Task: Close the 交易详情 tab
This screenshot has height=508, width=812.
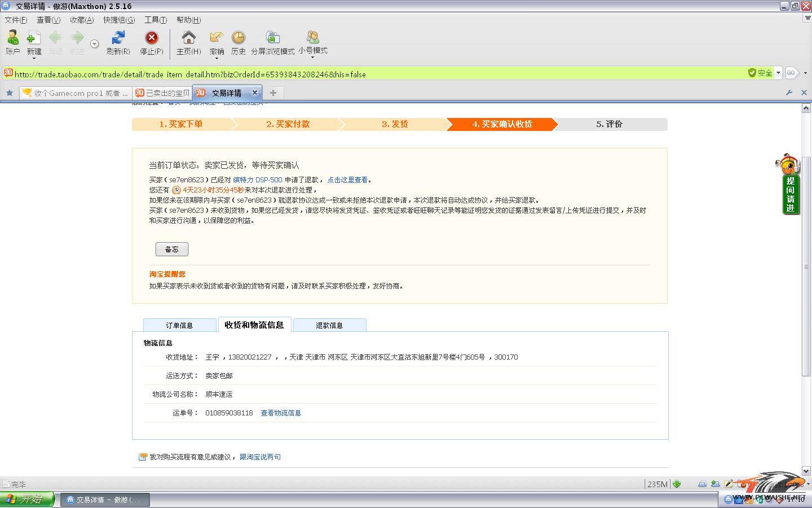Action: coord(254,93)
